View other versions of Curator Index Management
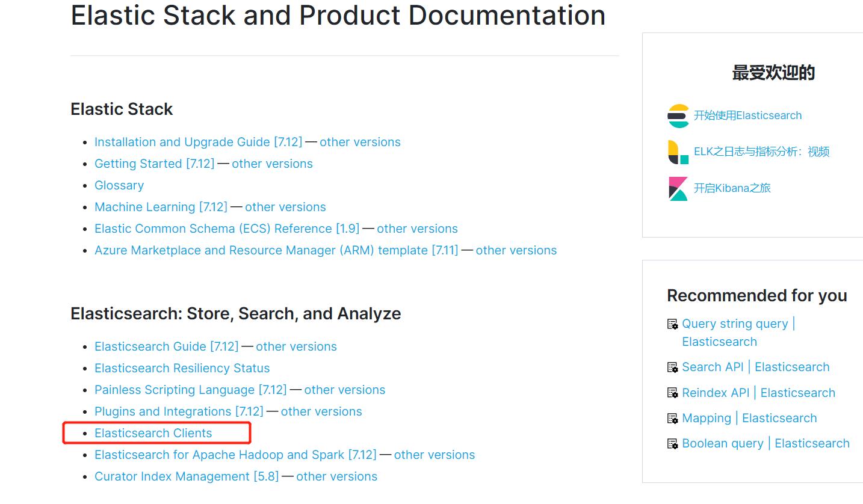The width and height of the screenshot is (863, 504). click(336, 476)
